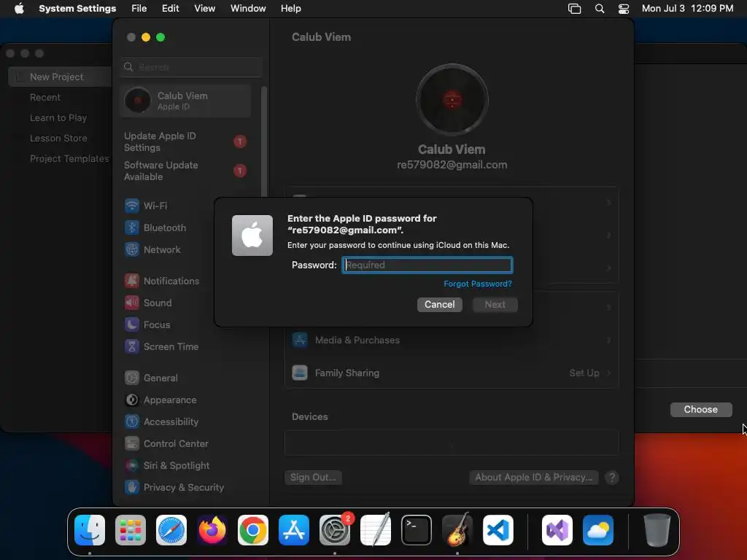Click the Spotlight search icon in menu bar
The width and height of the screenshot is (747, 560).
pyautogui.click(x=600, y=9)
